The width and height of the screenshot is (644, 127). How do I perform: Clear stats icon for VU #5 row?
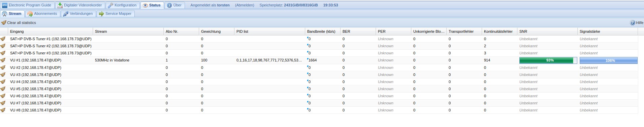3,89
